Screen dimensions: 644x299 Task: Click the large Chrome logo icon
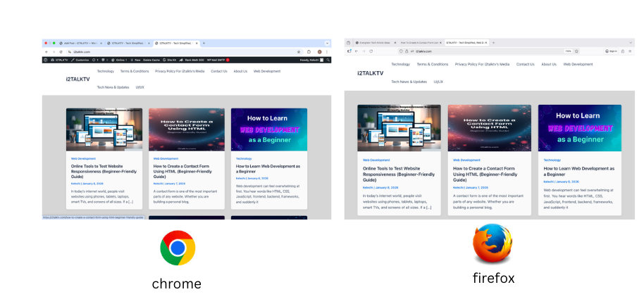[x=178, y=248]
